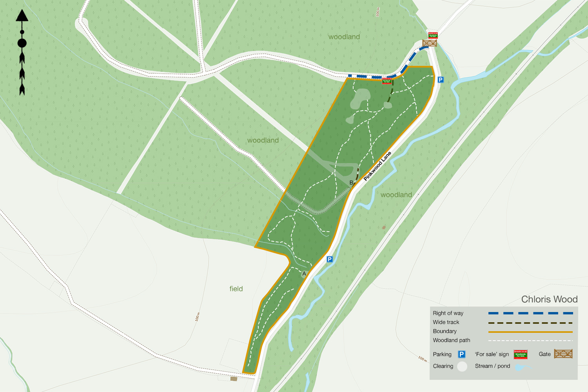
Task: Click the 'field' label
Action: pos(236,289)
